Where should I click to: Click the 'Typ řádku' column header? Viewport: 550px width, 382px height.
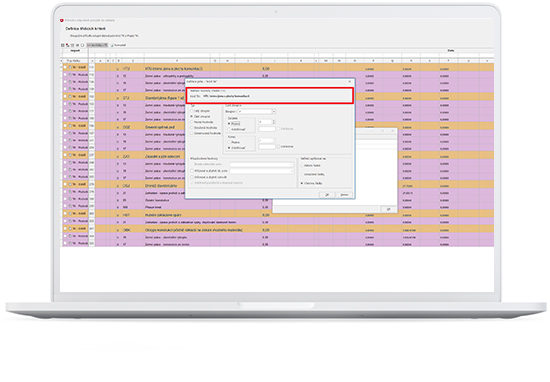point(74,61)
